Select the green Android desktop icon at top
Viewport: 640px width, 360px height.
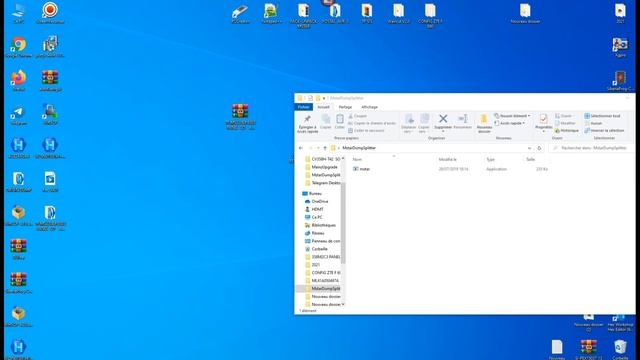[270, 13]
